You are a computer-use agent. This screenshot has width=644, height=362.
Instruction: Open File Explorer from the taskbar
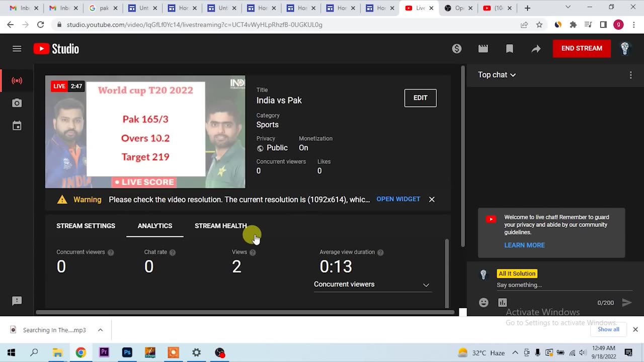57,352
